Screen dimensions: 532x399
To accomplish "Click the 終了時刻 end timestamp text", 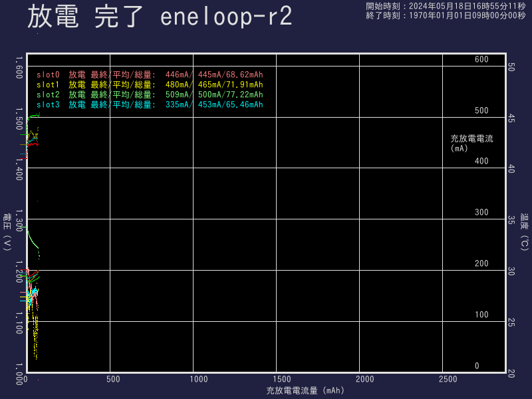I will click(x=446, y=15).
